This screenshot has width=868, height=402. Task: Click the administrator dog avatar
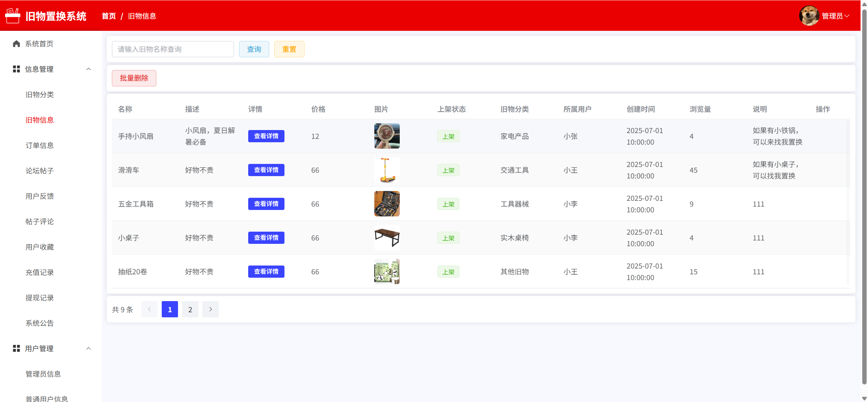pyautogui.click(x=809, y=16)
